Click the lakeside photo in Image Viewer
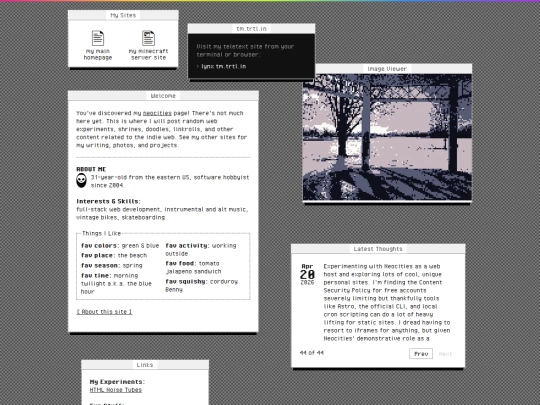Image resolution: width=540 pixels, height=405 pixels. tap(387, 137)
